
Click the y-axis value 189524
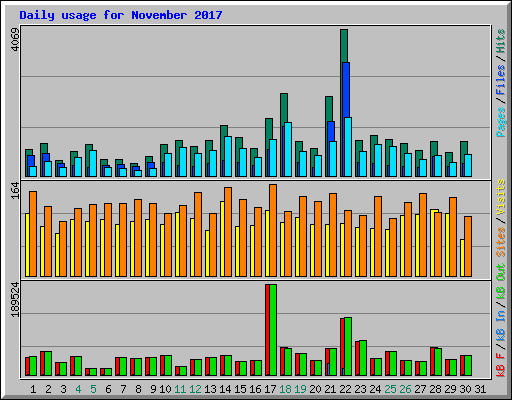[15, 300]
